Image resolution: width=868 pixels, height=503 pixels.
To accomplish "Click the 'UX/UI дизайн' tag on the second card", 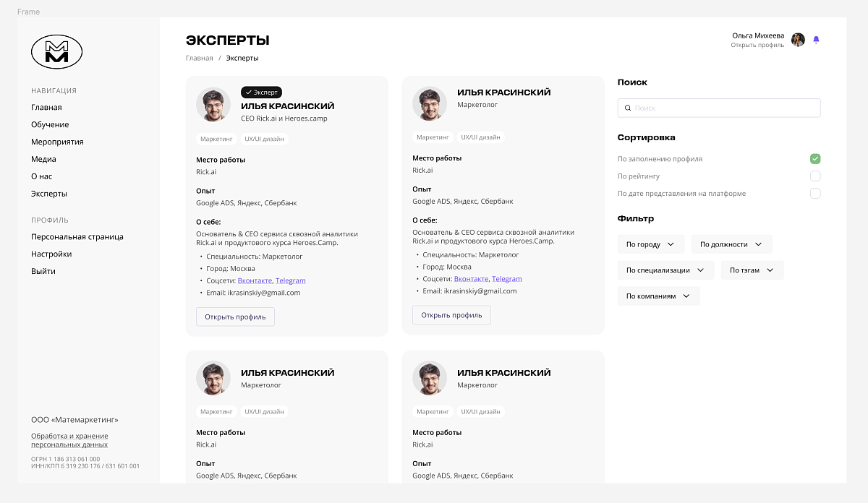I will coord(480,137).
